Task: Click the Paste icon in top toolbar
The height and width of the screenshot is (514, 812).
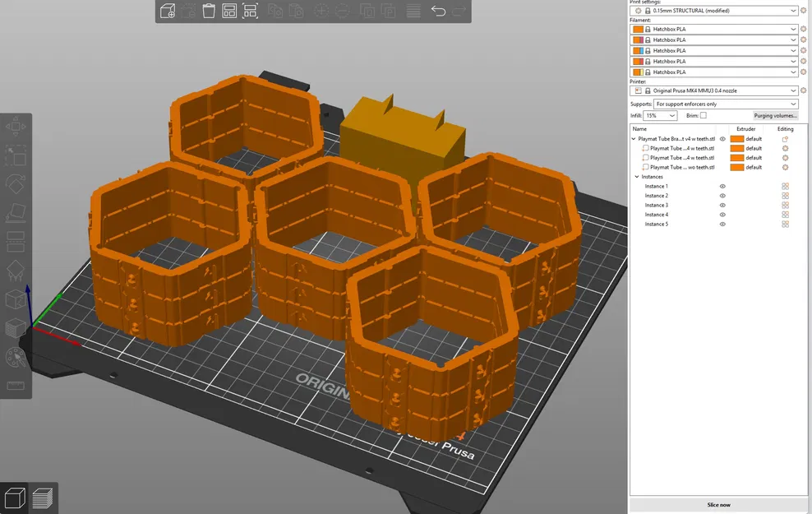Action: pos(296,11)
